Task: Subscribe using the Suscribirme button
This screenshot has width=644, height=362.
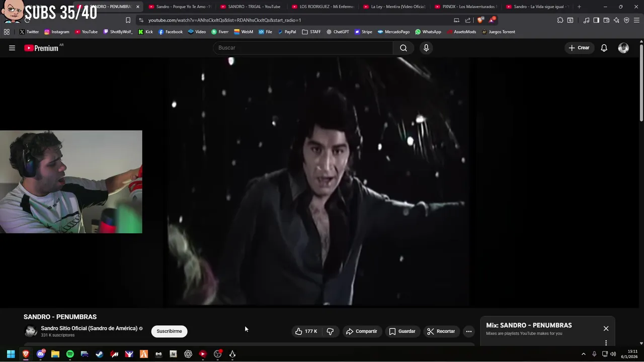Action: coord(169,331)
